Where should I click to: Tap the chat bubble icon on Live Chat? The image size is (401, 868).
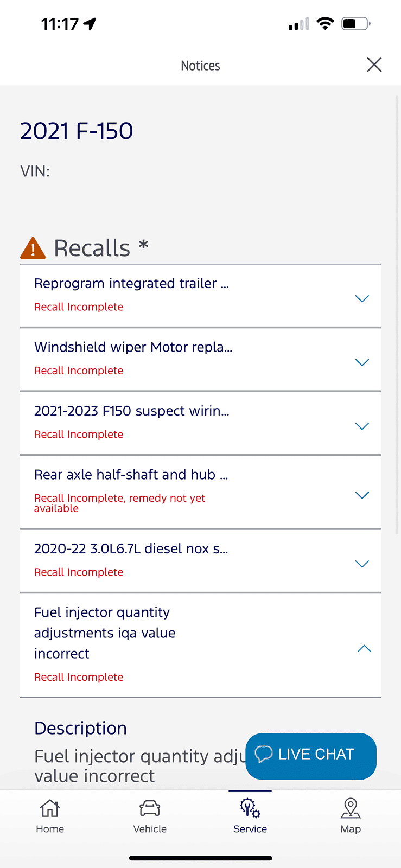[x=265, y=754]
